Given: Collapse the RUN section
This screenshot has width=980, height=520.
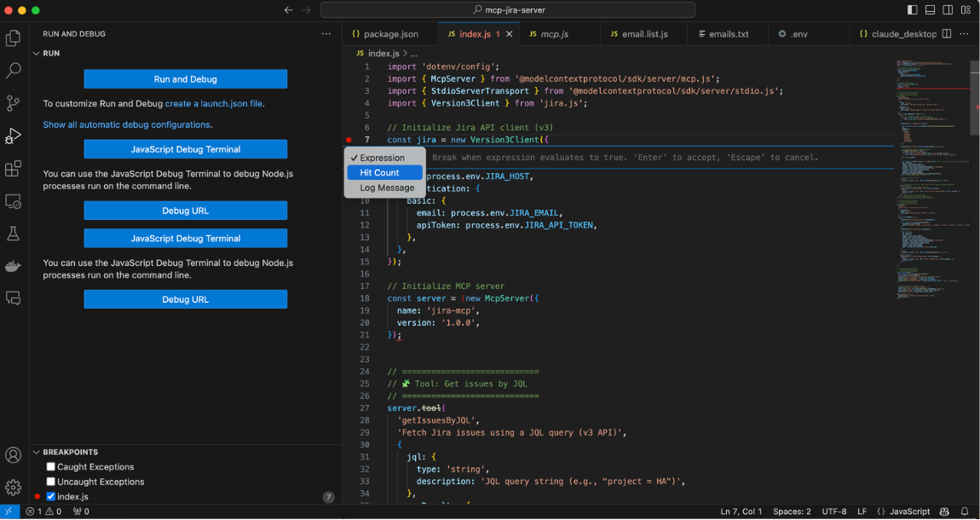Looking at the screenshot, I should [37, 53].
